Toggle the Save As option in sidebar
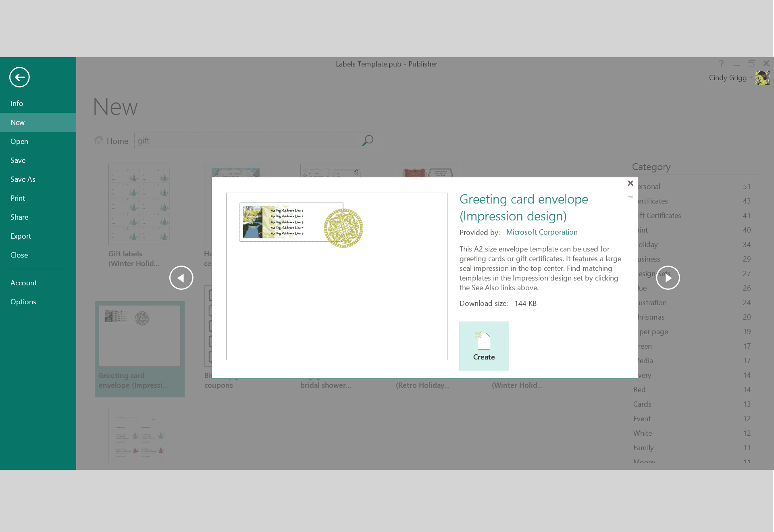The width and height of the screenshot is (774, 532). (23, 179)
